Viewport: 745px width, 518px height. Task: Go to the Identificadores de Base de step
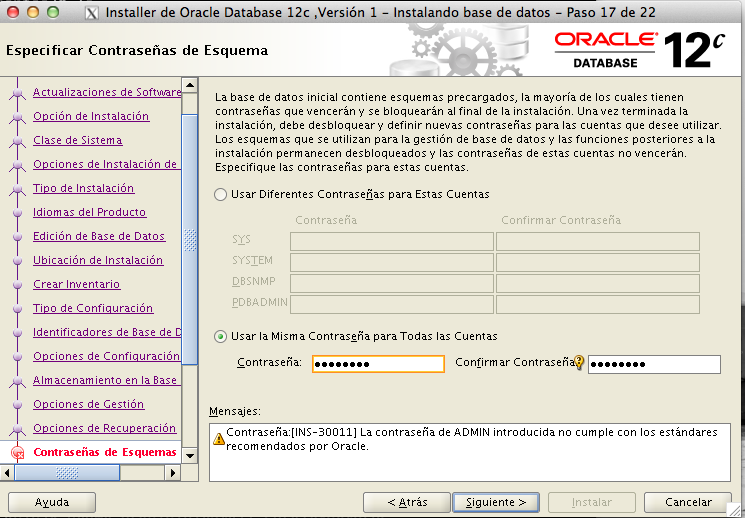107,332
